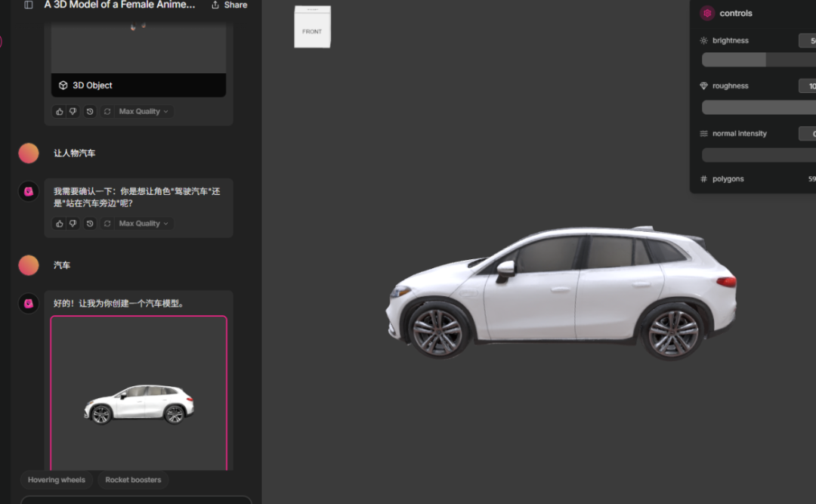
Task: Regenerate the 3D Object response
Action: pos(107,112)
